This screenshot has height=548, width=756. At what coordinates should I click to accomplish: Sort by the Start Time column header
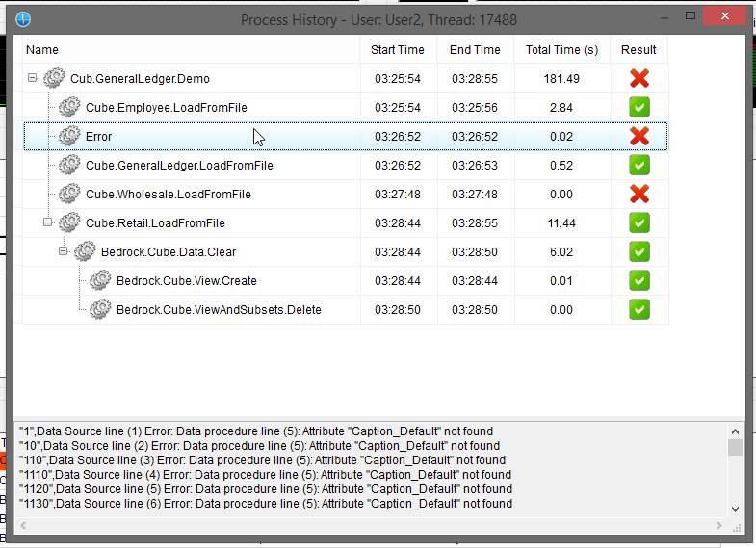[398, 50]
